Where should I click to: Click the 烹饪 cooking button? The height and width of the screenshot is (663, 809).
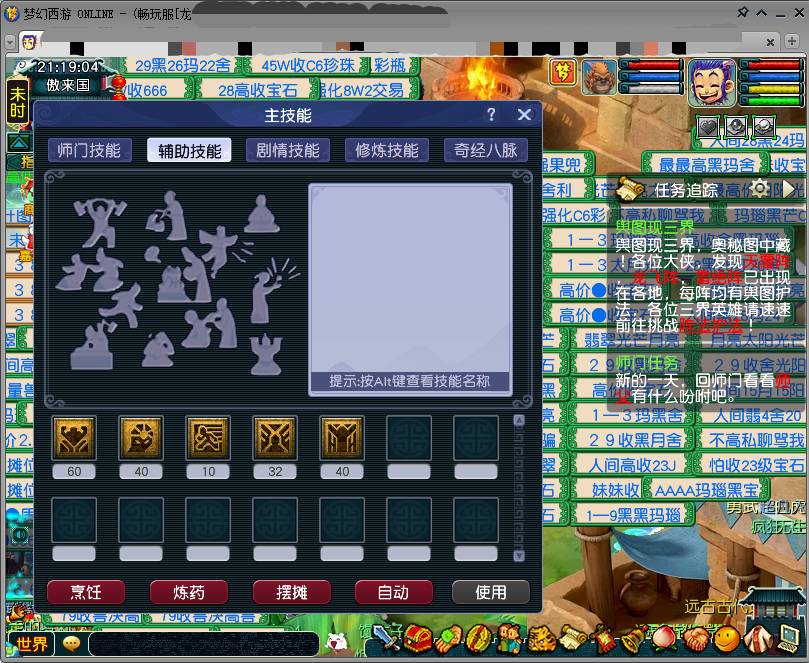(x=86, y=592)
